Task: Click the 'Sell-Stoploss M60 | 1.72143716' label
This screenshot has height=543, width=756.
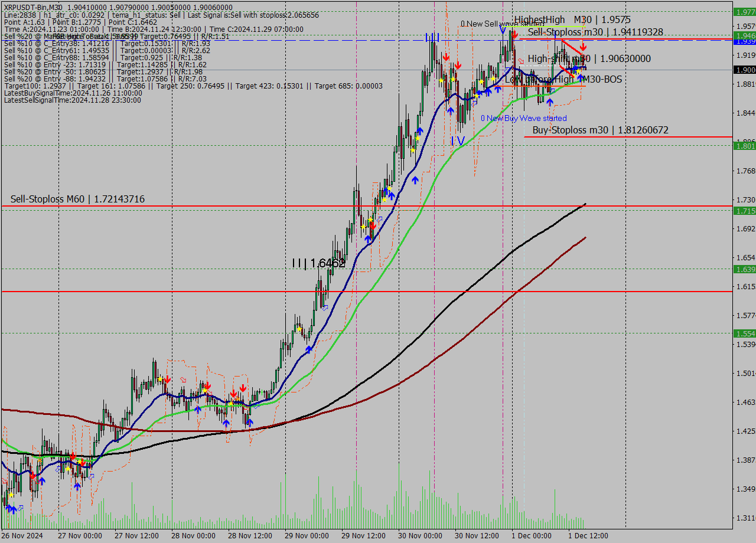Action: point(77,199)
